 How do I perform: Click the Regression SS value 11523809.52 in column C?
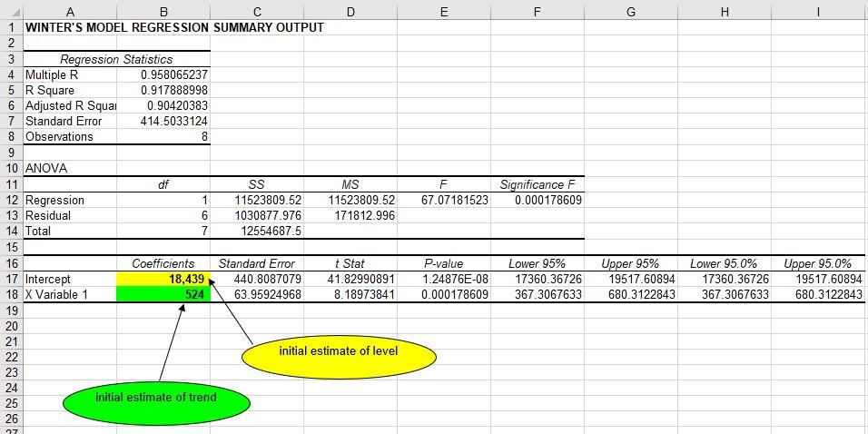pos(257,201)
